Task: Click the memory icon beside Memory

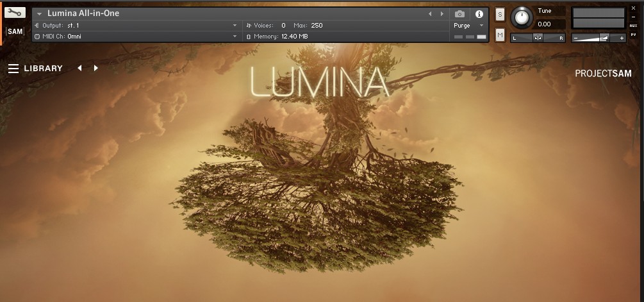Action: [248, 37]
